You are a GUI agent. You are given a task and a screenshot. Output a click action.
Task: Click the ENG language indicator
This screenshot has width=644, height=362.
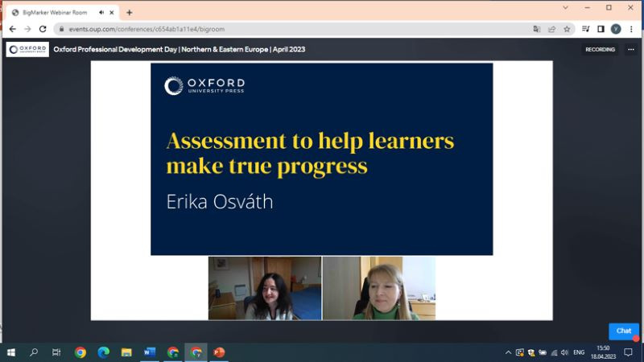click(x=579, y=352)
